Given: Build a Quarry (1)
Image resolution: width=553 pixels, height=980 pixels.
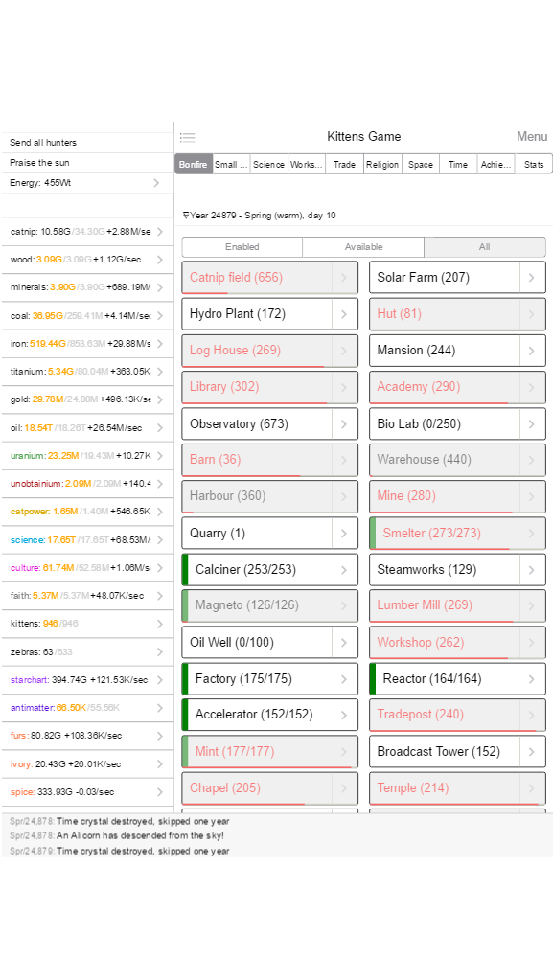Looking at the screenshot, I should [257, 534].
